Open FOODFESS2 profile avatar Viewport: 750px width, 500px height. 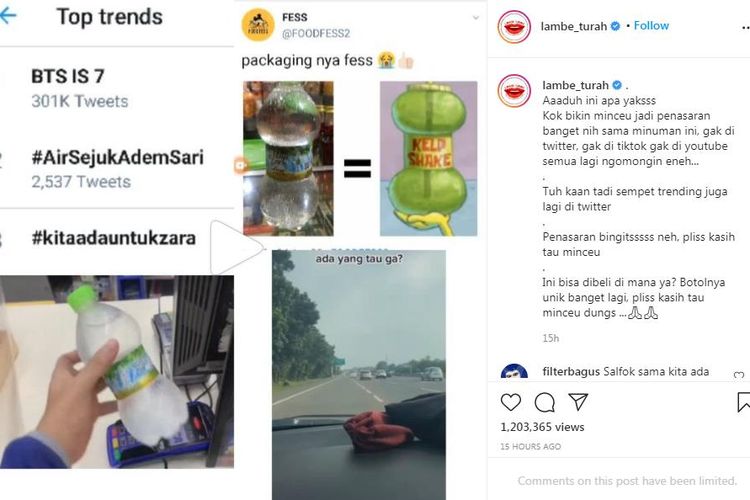pos(258,25)
